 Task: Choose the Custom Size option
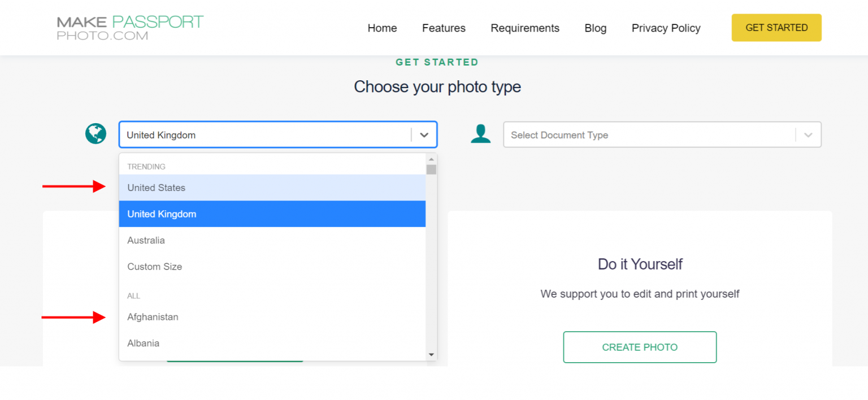click(x=272, y=267)
